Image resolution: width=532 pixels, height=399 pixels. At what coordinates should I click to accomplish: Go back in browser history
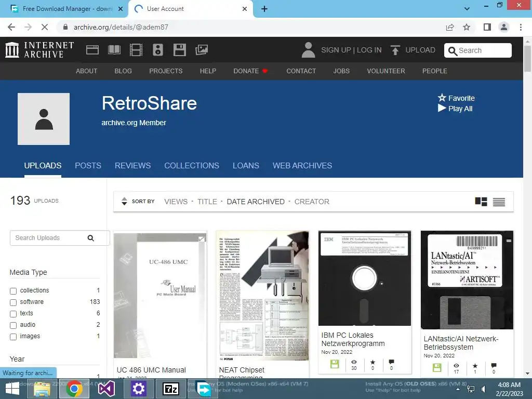pos(11,27)
